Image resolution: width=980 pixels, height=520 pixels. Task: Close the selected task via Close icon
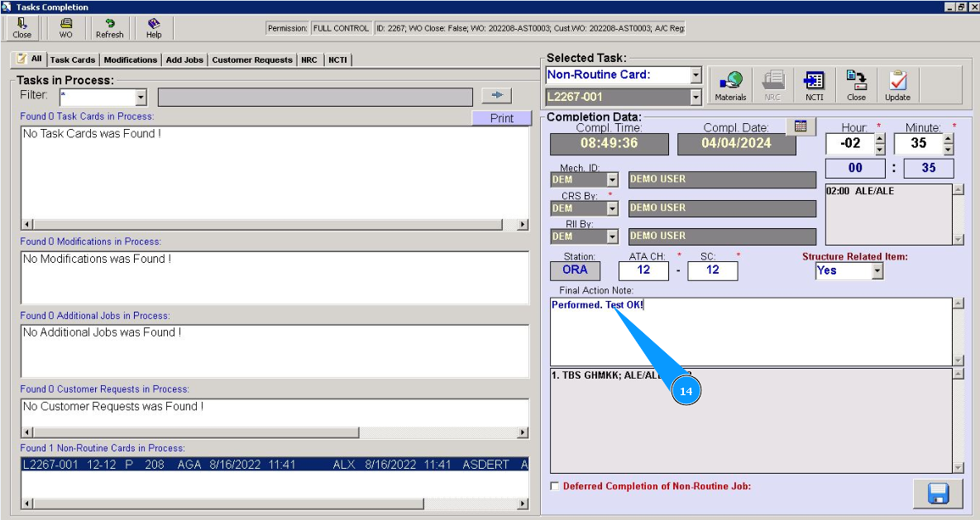(856, 85)
